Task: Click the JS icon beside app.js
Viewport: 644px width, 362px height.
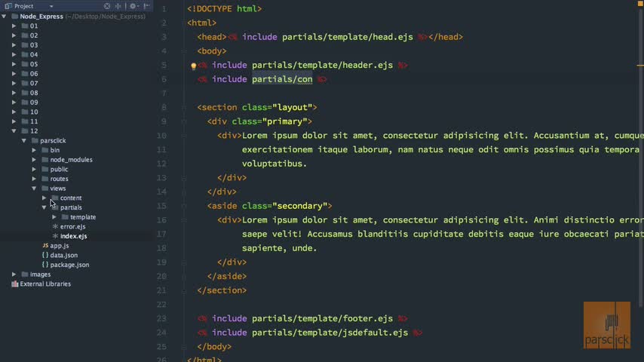Action: [x=45, y=245]
